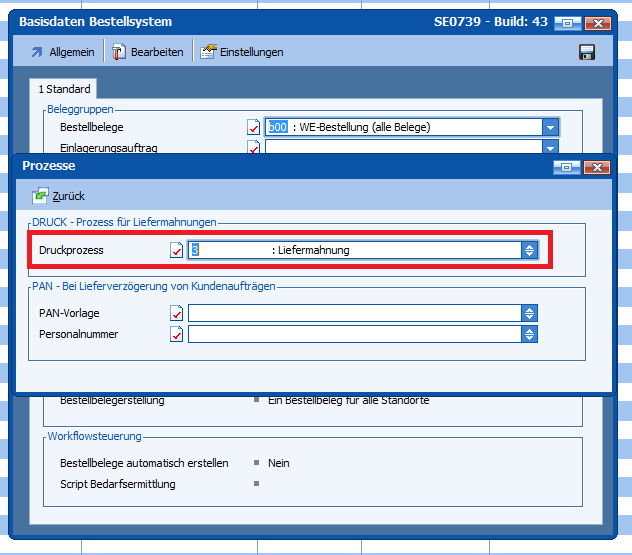Switch to the 1 Standard tab

coord(65,89)
